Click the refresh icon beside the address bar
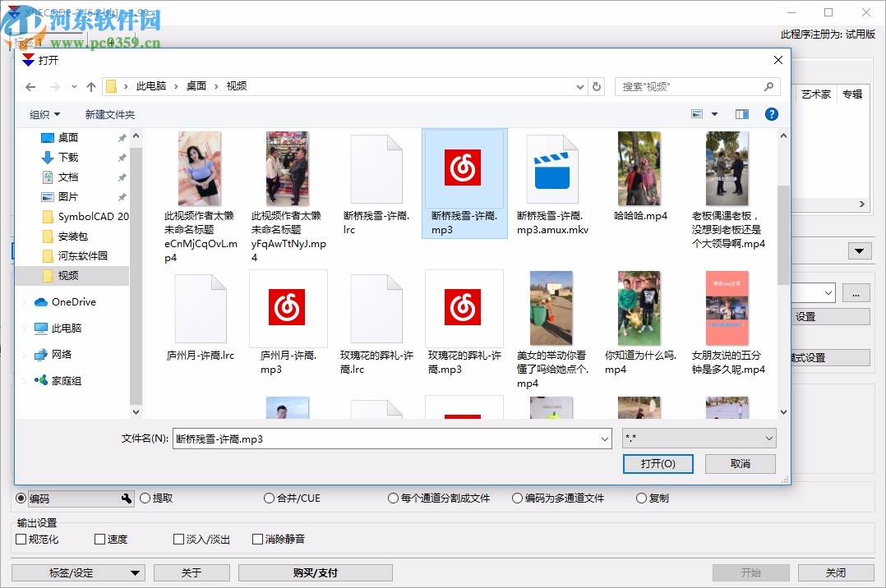The height and width of the screenshot is (588, 886). pyautogui.click(x=598, y=86)
